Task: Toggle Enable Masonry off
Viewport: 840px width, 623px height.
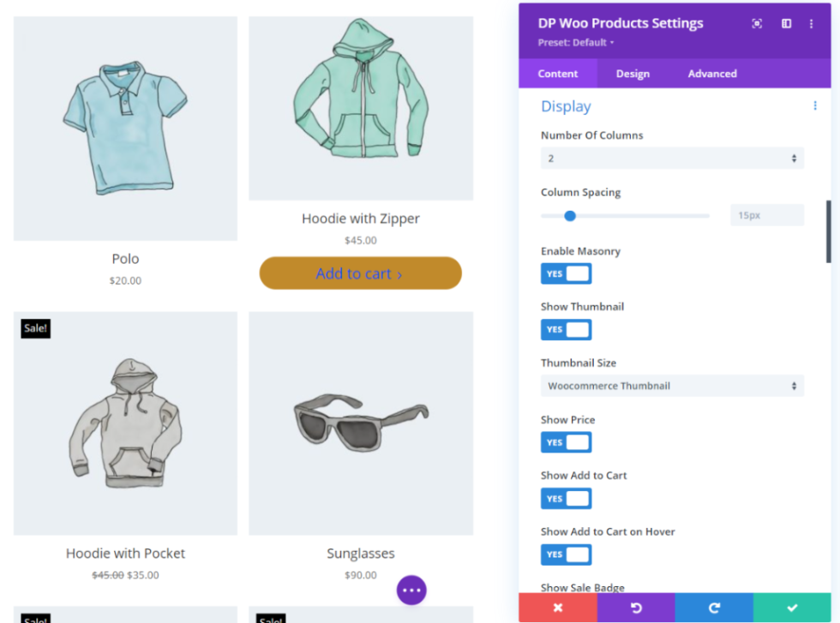Action: click(566, 273)
